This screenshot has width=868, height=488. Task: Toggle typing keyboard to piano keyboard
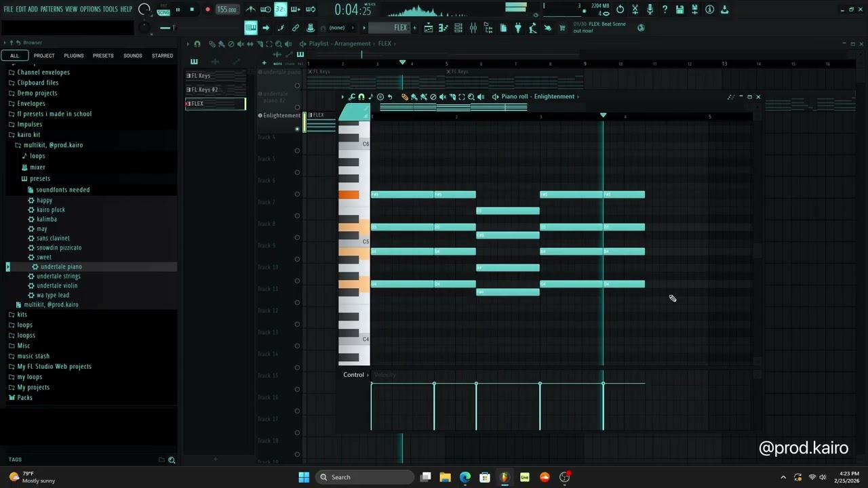click(251, 28)
